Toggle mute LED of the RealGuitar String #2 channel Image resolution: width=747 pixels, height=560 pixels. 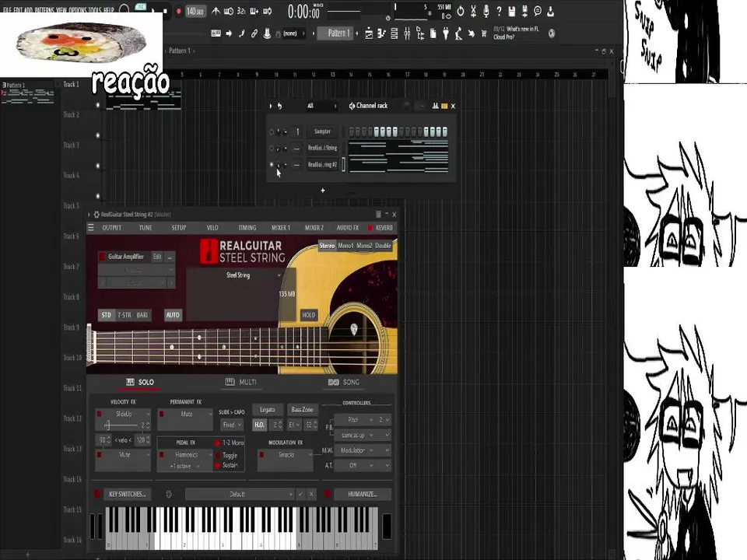[272, 164]
